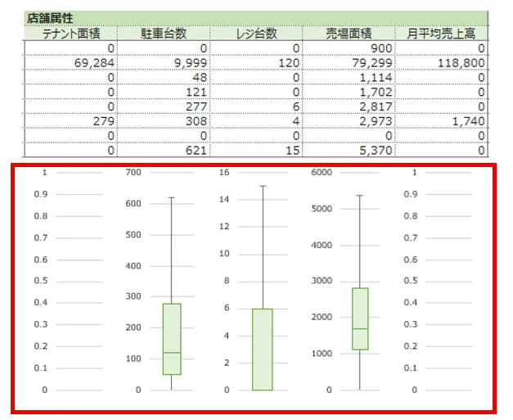
Task: Click the テナント面積 column header
Action: click(70, 34)
